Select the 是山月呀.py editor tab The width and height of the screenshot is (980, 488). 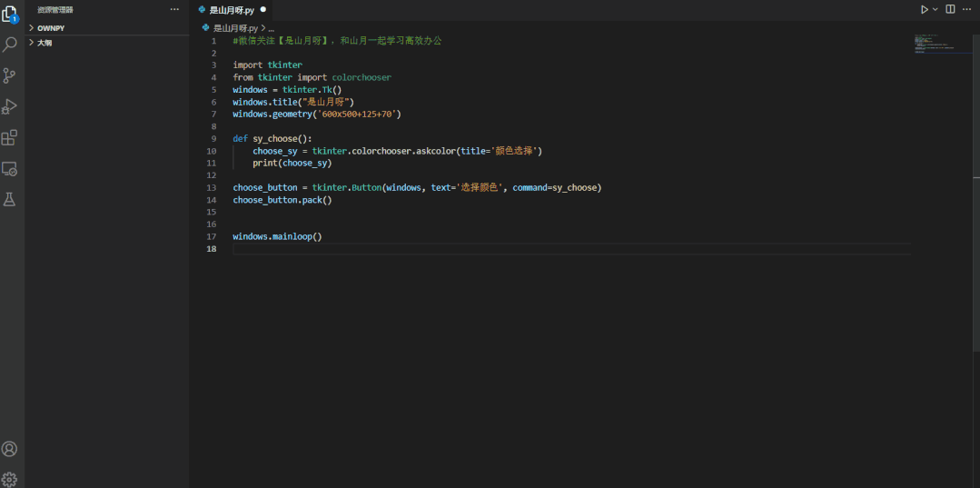tap(232, 10)
